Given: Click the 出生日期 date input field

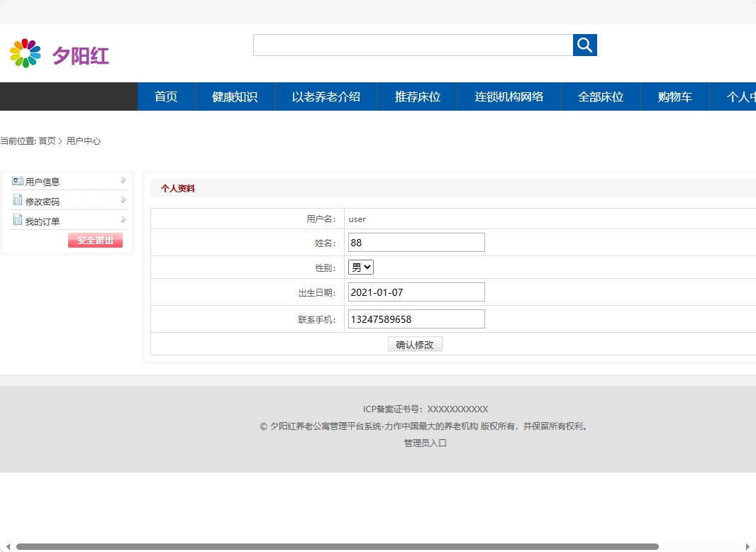Looking at the screenshot, I should (x=416, y=292).
